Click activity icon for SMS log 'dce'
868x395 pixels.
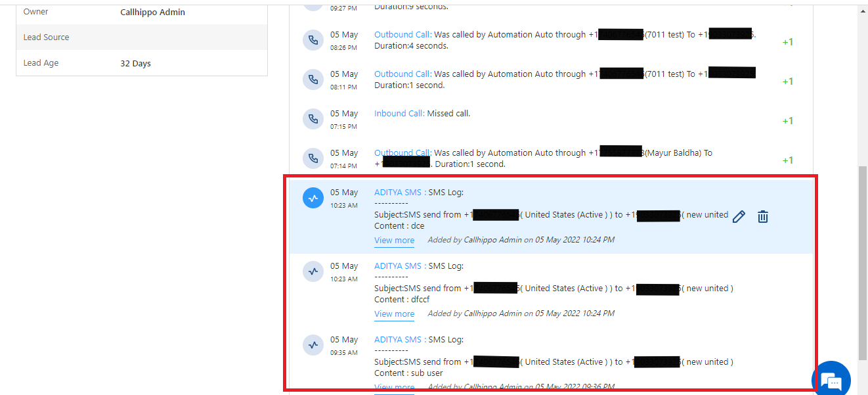tap(313, 198)
